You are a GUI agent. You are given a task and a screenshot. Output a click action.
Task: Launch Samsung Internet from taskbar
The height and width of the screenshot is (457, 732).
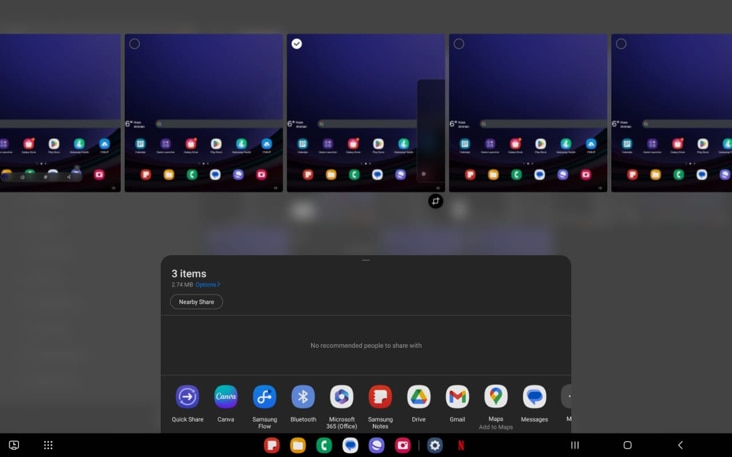tap(376, 445)
